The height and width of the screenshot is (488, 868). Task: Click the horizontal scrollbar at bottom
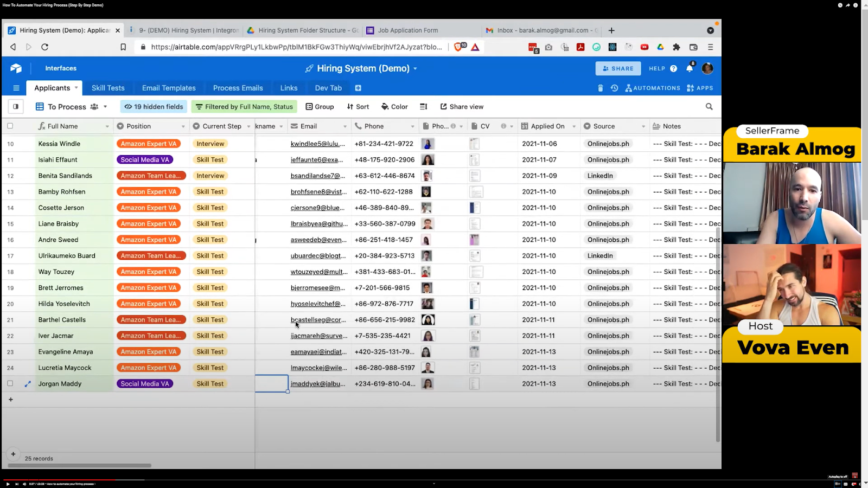[80, 465]
